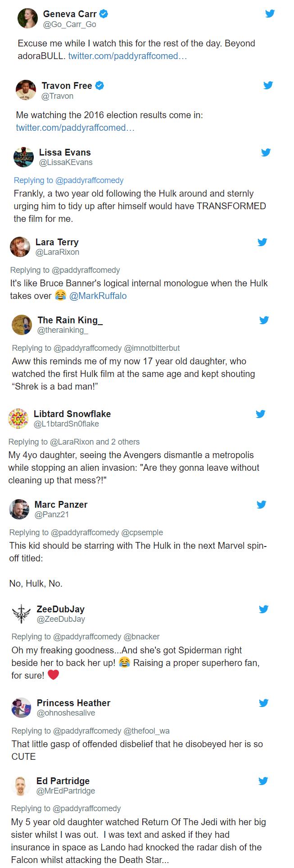Open twitter.com link in Travon Free's tweet

(75, 128)
